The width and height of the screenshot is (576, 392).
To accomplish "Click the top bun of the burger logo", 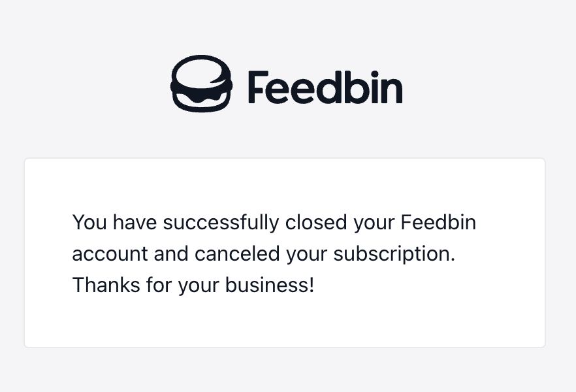I will coord(201,67).
